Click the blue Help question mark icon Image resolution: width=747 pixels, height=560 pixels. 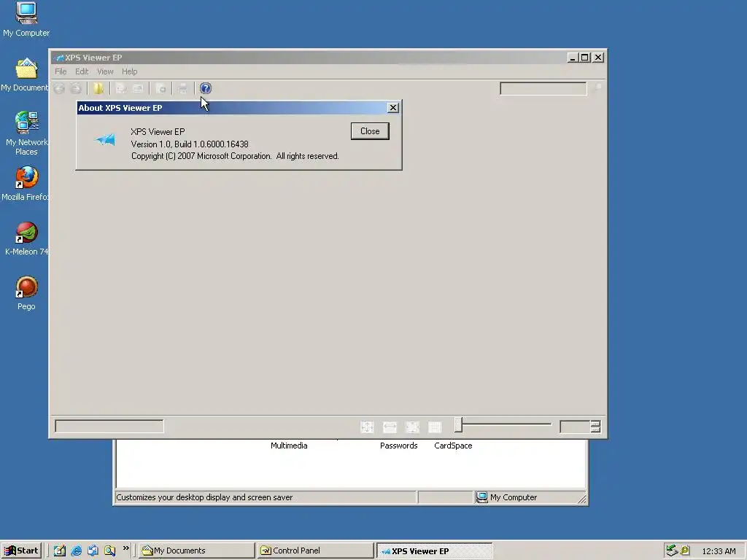[205, 88]
